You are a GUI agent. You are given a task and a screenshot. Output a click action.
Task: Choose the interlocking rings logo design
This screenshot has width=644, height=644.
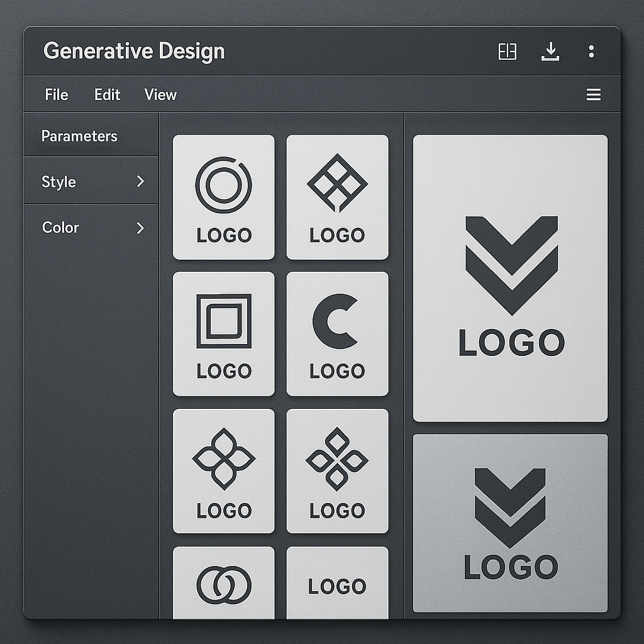223,585
